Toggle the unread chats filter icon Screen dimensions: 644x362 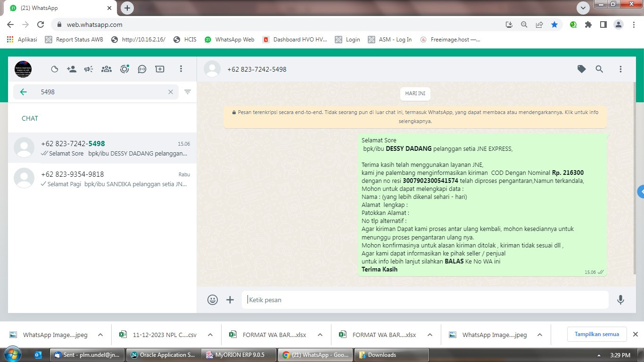pyautogui.click(x=188, y=92)
